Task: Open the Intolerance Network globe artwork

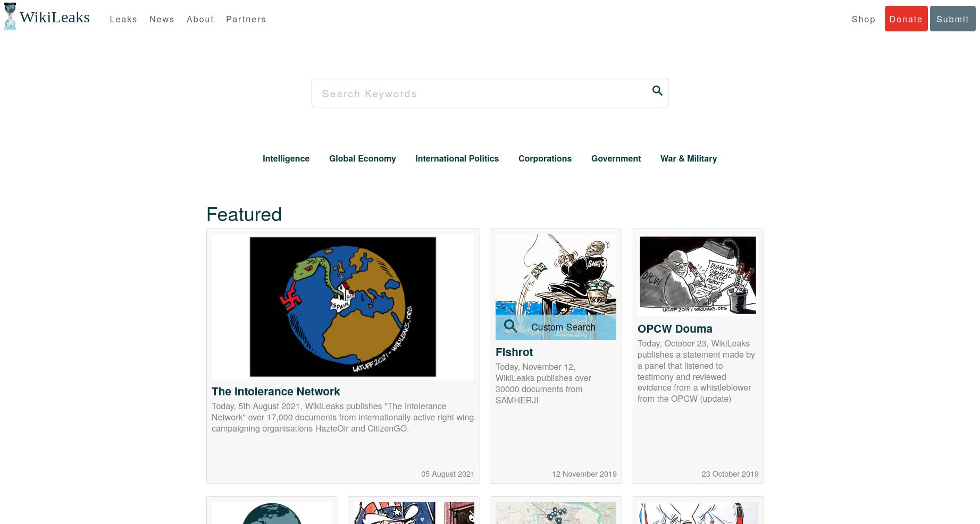Action: click(x=342, y=307)
